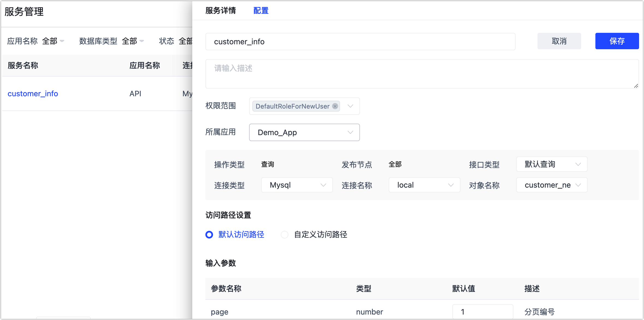Click the 应用名称 filter caret icon
This screenshot has height=320, width=644.
[62, 41]
